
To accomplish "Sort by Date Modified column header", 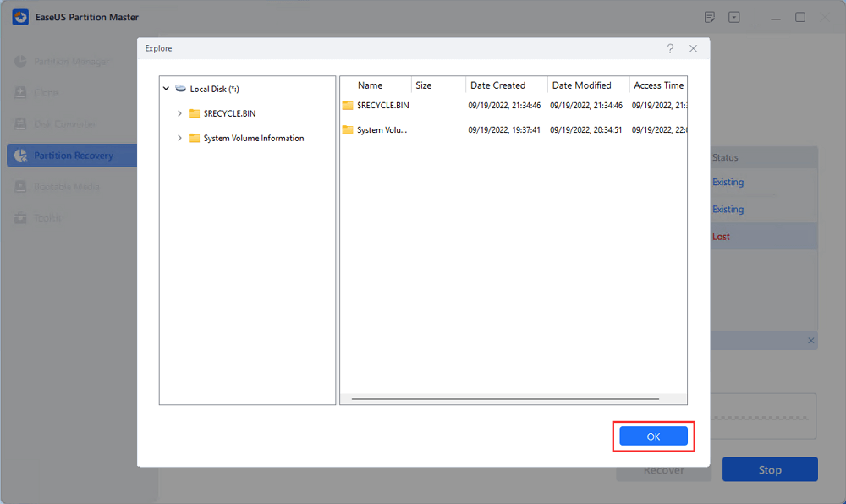I will (581, 85).
